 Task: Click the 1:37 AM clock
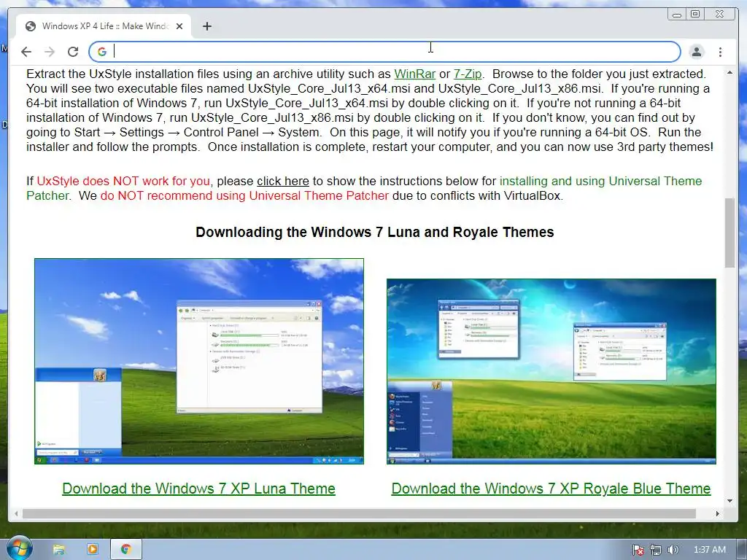click(709, 550)
